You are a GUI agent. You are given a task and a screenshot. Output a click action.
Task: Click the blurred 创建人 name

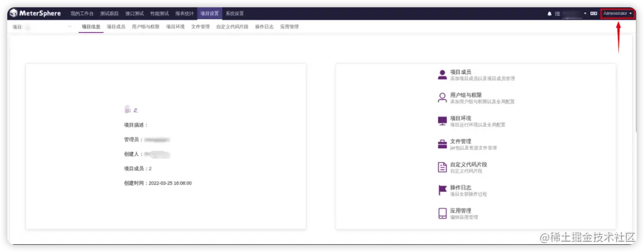[157, 154]
